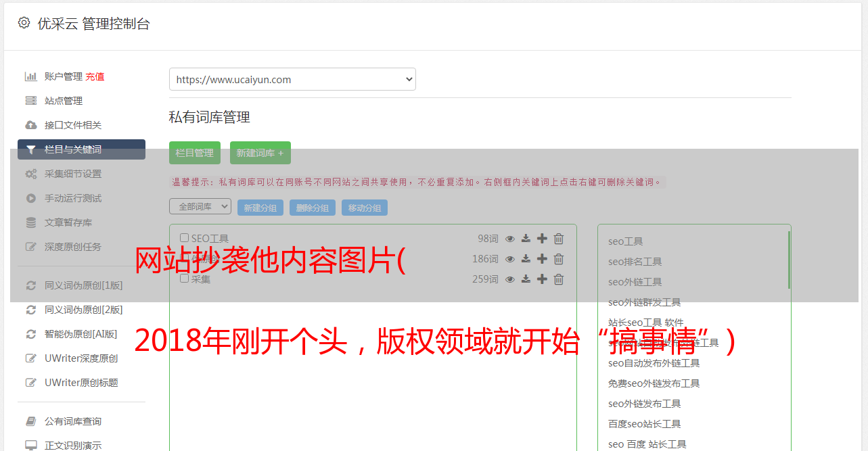Click the 98词 count text
Image resolution: width=868 pixels, height=451 pixels.
click(x=488, y=239)
